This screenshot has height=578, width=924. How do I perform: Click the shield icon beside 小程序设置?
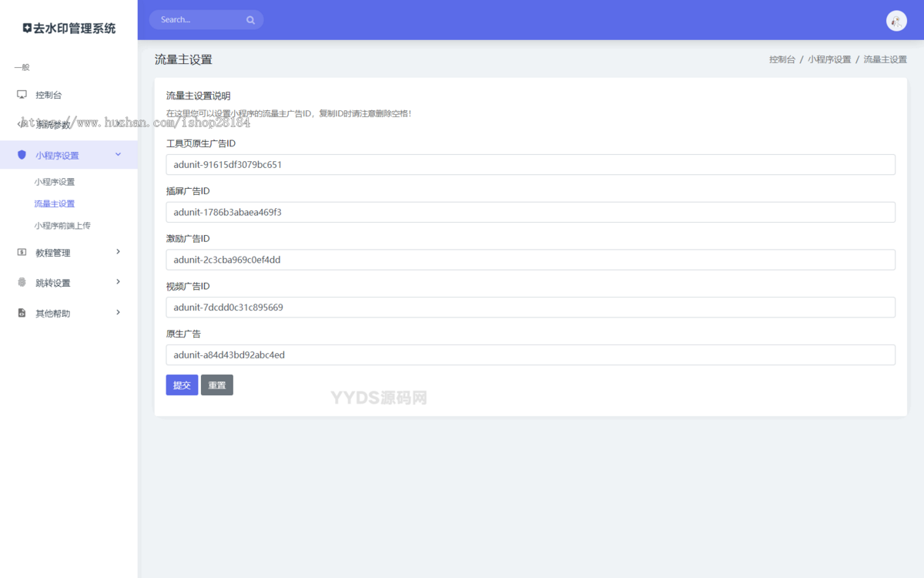(22, 154)
